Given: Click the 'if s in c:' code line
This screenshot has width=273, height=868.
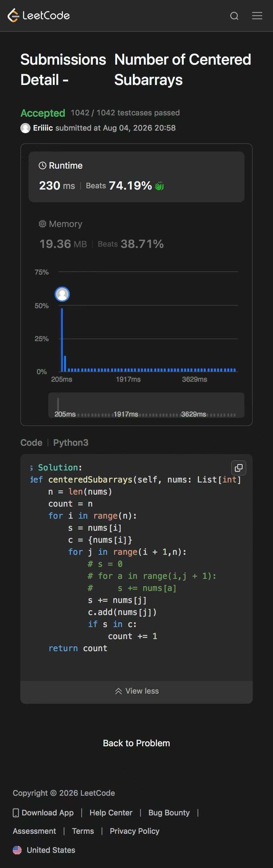Looking at the screenshot, I should pos(112,625).
